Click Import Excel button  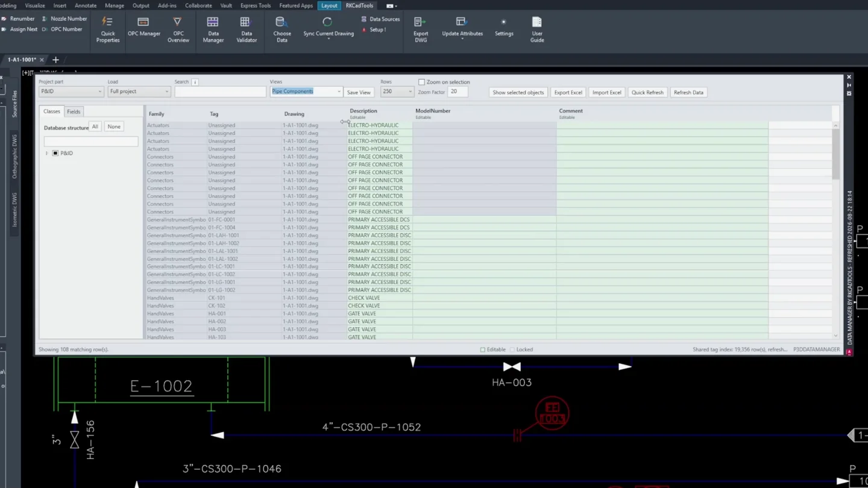tap(606, 92)
